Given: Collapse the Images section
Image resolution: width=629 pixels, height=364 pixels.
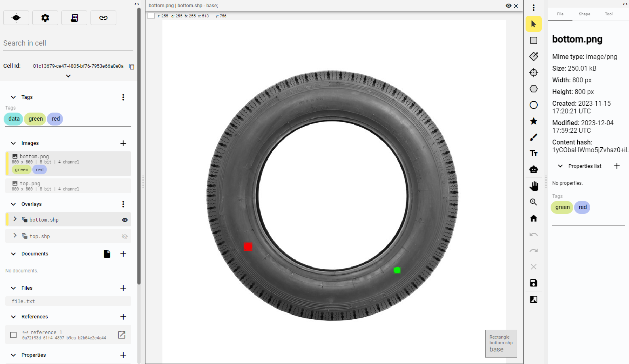Looking at the screenshot, I should point(13,143).
